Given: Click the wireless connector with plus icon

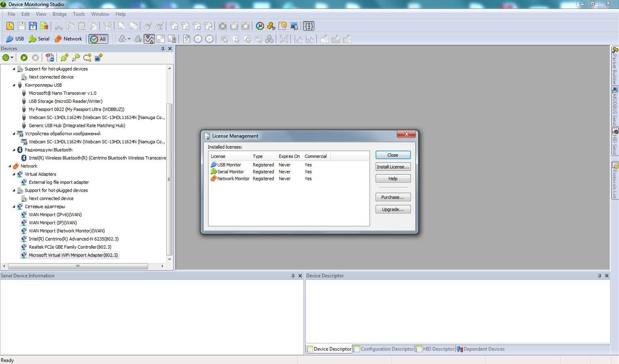Looking at the screenshot, I should pyautogui.click(x=76, y=57).
